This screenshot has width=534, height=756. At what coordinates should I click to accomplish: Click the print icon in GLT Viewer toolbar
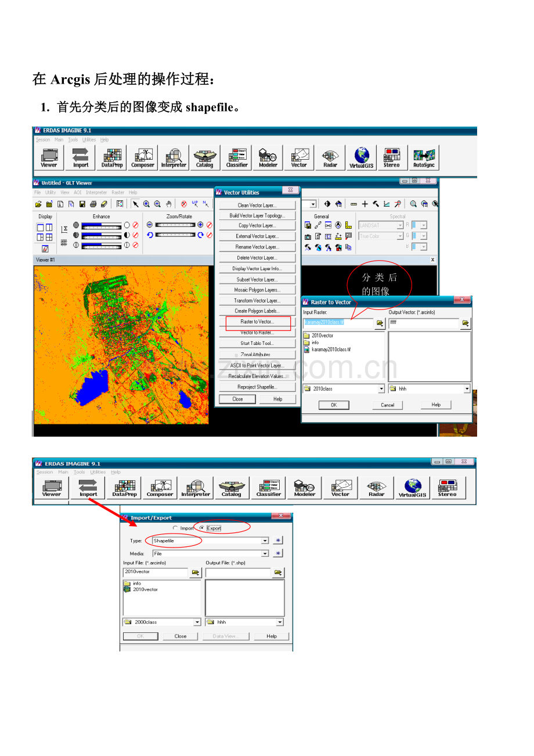[93, 204]
